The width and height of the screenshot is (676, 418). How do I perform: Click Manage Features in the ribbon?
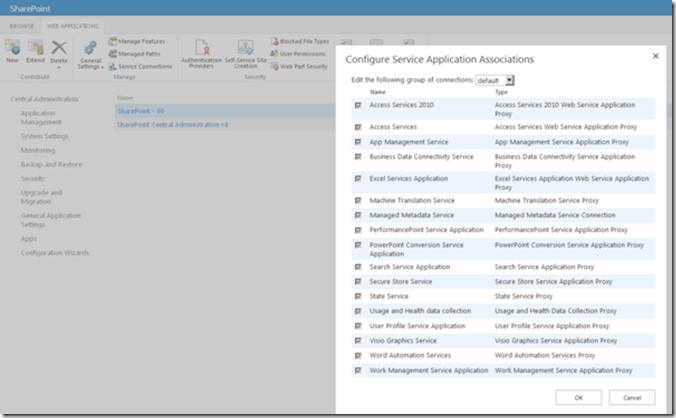(x=137, y=41)
